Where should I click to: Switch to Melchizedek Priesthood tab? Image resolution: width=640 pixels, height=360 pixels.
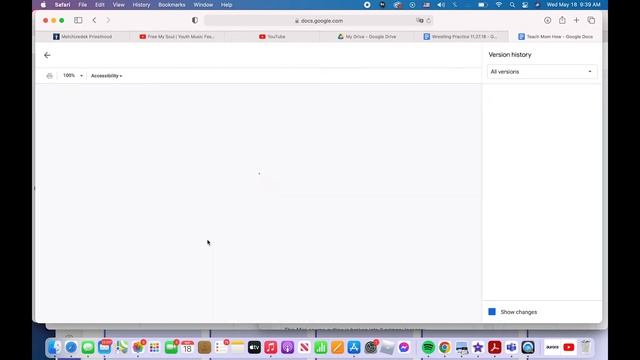tap(82, 37)
